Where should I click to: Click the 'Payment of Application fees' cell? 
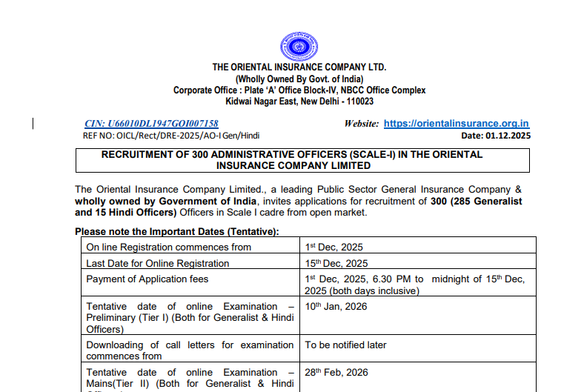(x=147, y=279)
